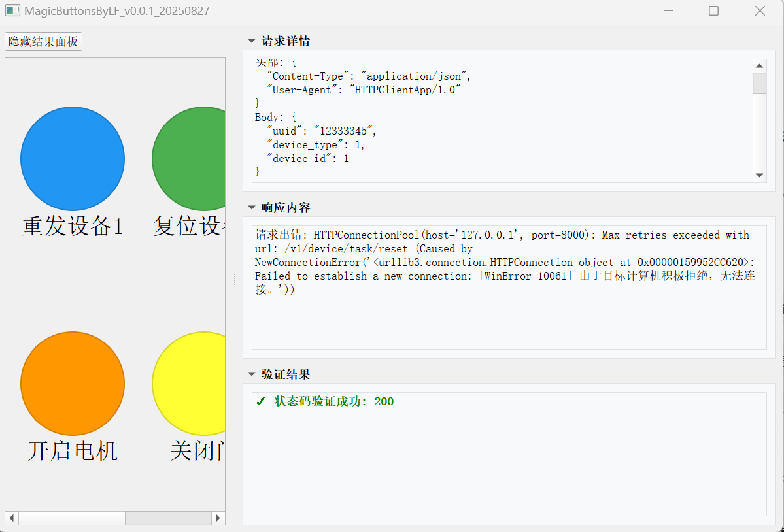Click the MagicButtonsByLF app icon in title bar
The height and width of the screenshot is (532, 784).
coord(12,10)
